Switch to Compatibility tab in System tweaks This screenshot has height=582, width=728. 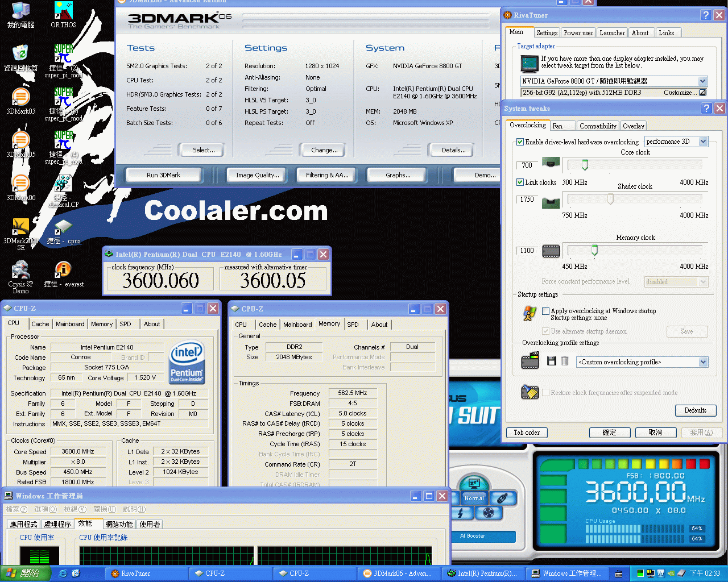coord(598,126)
